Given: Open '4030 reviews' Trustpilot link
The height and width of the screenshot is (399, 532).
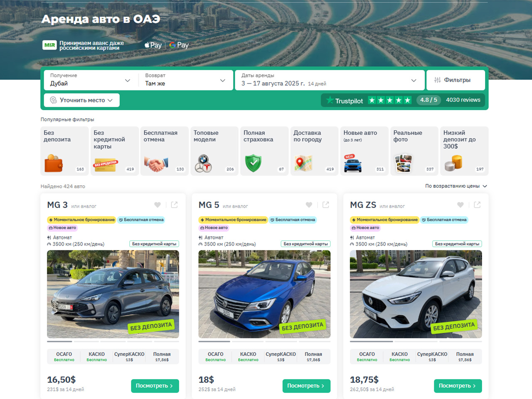Looking at the screenshot, I should tap(463, 100).
